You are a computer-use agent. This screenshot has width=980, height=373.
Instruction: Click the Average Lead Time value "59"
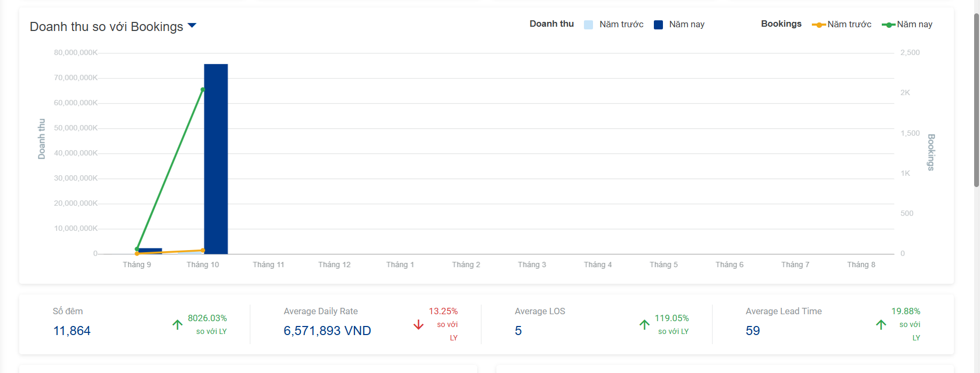[753, 331]
